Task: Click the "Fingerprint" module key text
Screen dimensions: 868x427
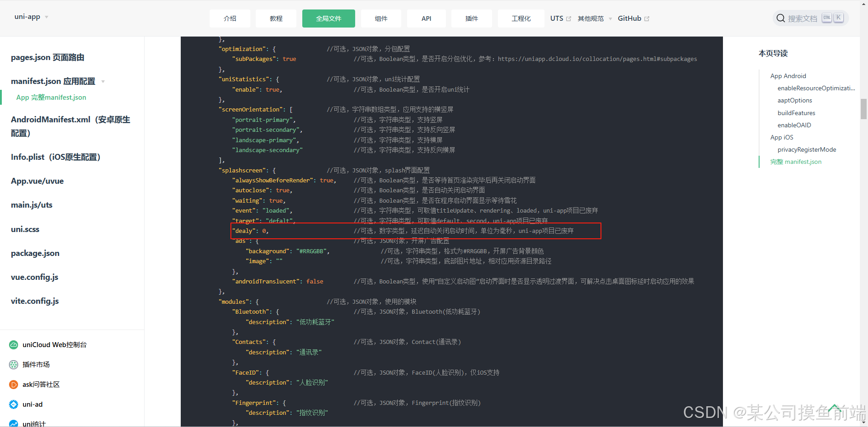Action: [x=254, y=403]
